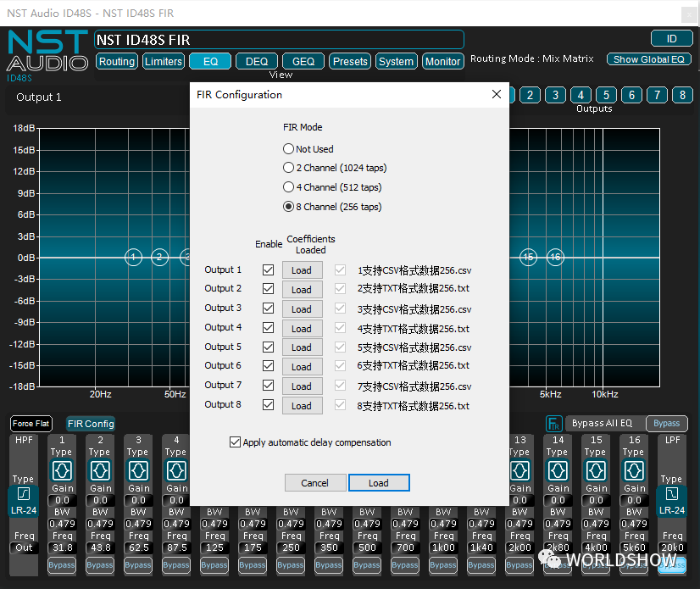Open the Limiters view tab
This screenshot has width=700, height=589.
(x=164, y=61)
